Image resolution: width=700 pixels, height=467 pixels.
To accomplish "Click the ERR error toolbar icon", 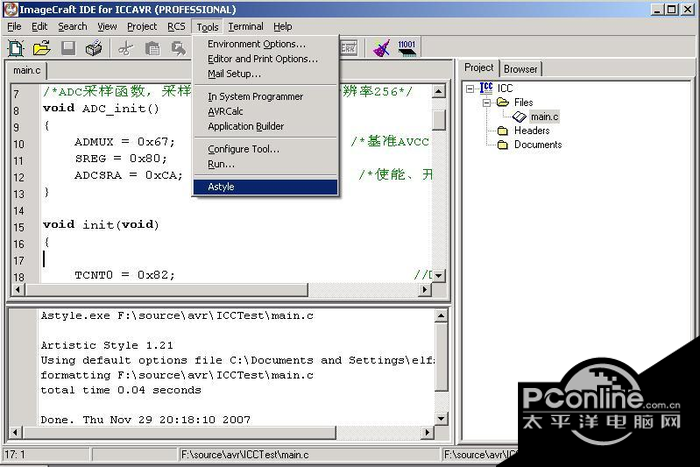I will [349, 48].
